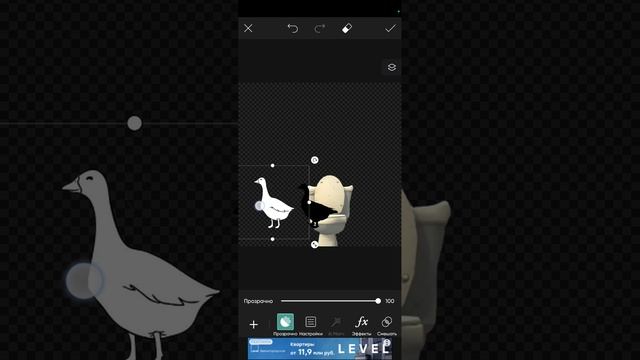Open the LEVEL apartments ad banner
Image resolution: width=640 pixels, height=360 pixels.
point(320,349)
